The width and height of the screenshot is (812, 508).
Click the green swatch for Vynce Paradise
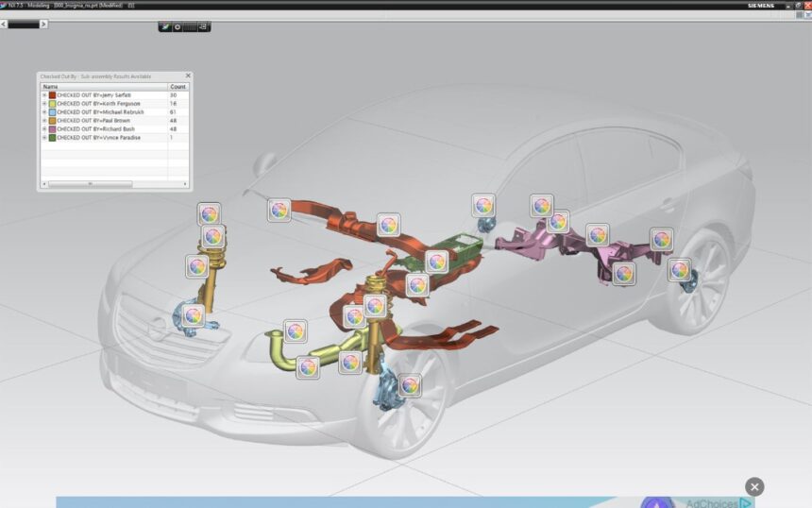point(52,138)
